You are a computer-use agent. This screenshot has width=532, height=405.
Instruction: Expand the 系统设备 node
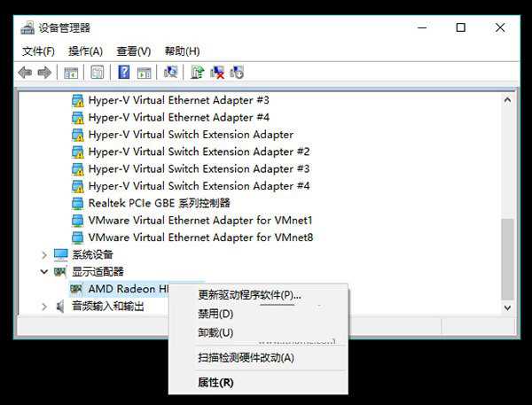(x=44, y=254)
